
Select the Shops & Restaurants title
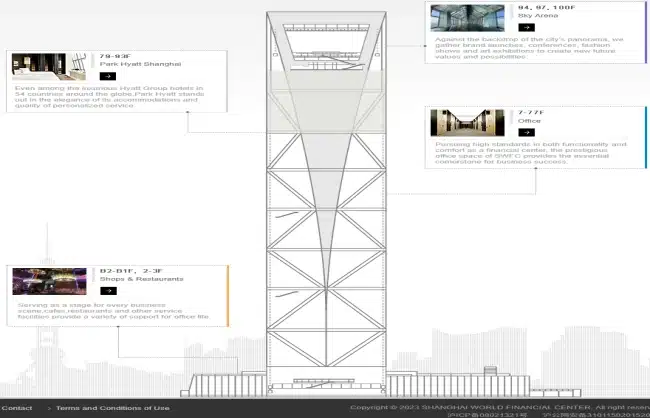[x=142, y=279]
